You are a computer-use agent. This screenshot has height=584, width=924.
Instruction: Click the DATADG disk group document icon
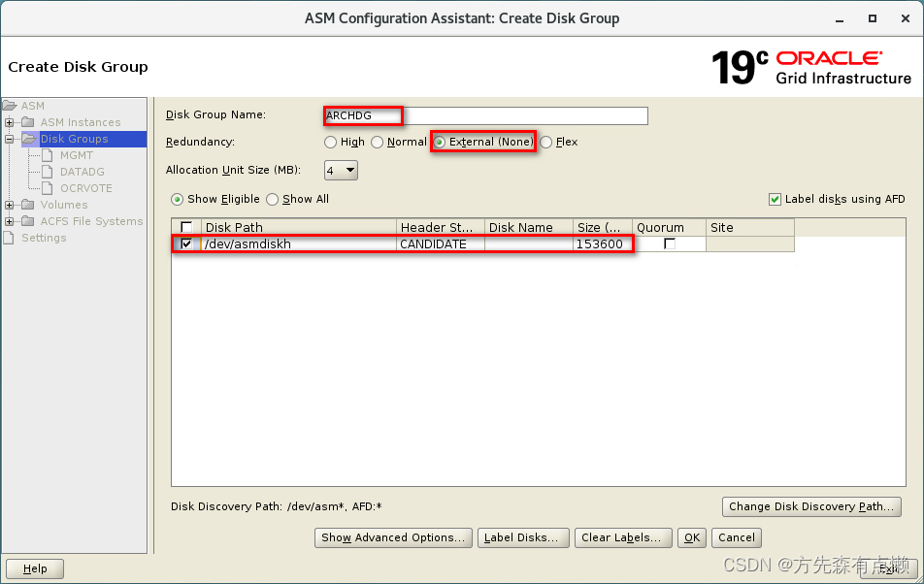tap(48, 172)
